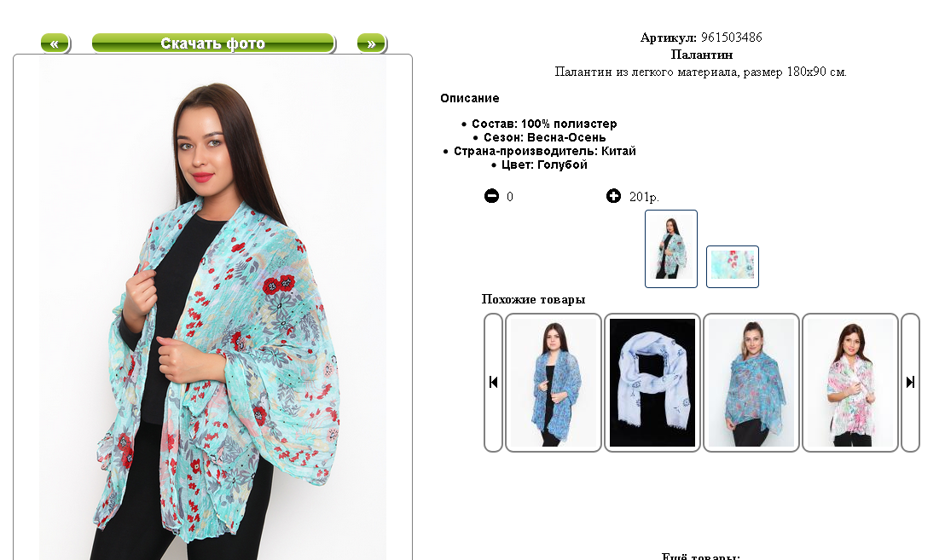Click the quantity value 0
This screenshot has height=560, width=945.
tap(510, 197)
